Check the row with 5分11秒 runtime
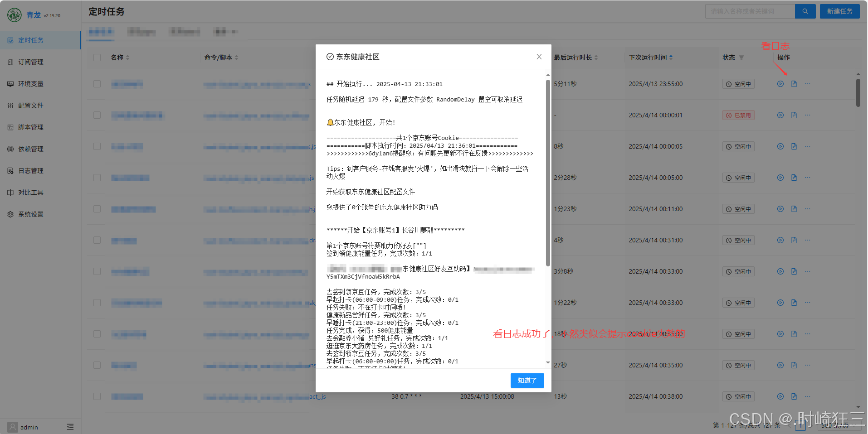This screenshot has width=868, height=434. pyautogui.click(x=97, y=84)
